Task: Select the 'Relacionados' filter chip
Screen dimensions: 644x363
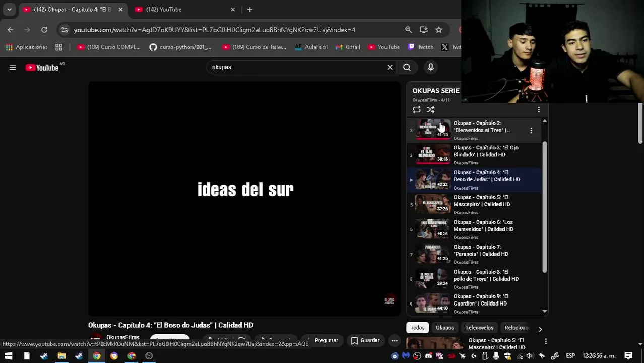Action: [517, 328]
